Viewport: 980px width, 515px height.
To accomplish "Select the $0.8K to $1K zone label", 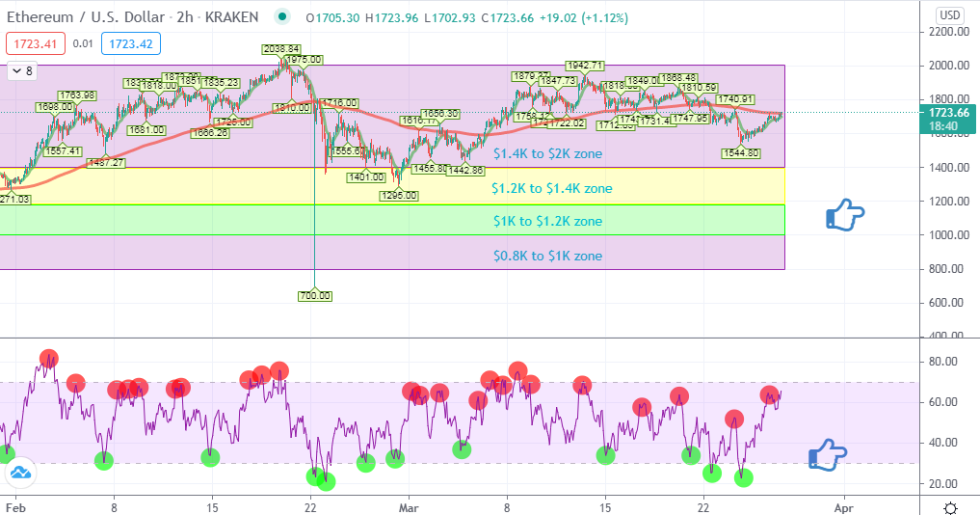I will pyautogui.click(x=547, y=256).
